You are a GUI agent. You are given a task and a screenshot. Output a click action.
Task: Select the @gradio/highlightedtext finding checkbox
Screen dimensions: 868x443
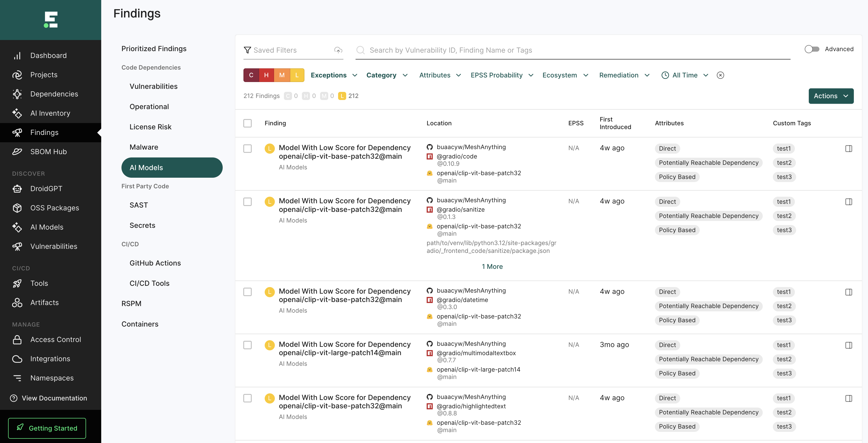[x=247, y=398]
